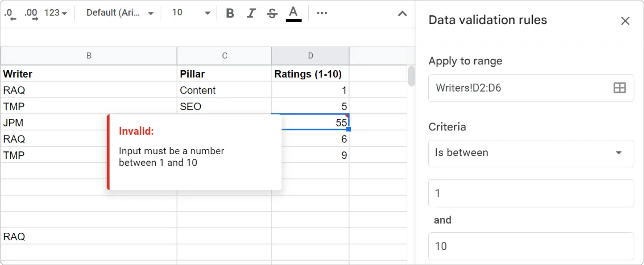Select the column D header
Viewport: 644px width, 265px height.
pyautogui.click(x=310, y=55)
